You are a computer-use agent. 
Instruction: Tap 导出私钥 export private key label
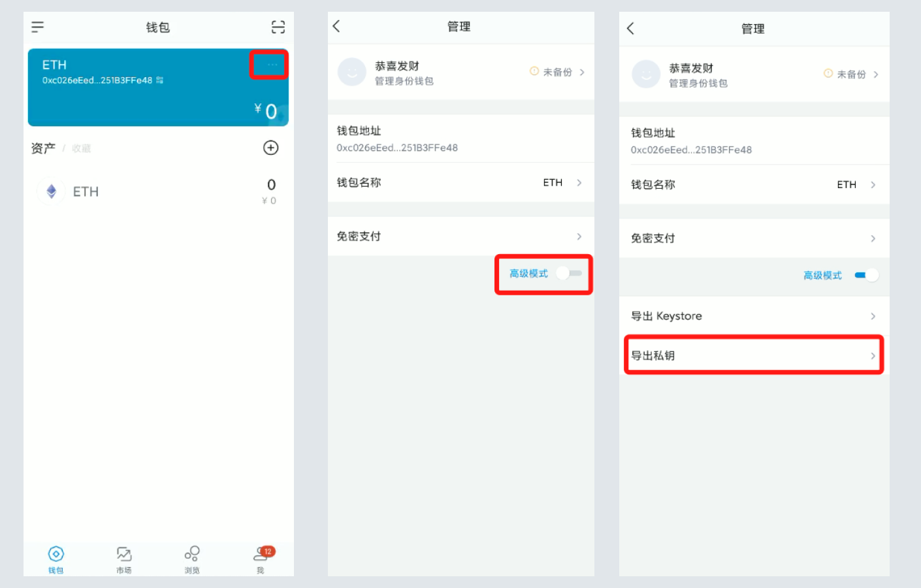pos(653,355)
